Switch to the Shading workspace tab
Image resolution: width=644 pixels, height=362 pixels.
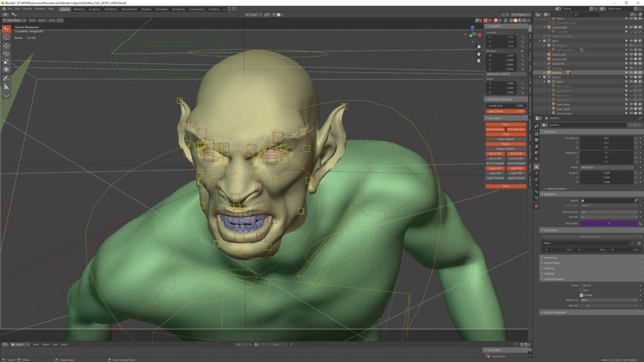(146, 9)
